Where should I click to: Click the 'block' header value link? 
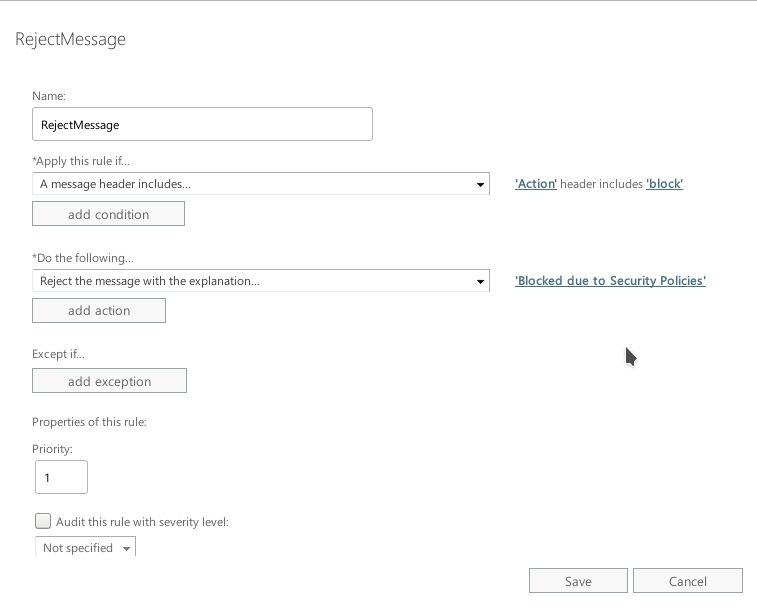(x=664, y=184)
